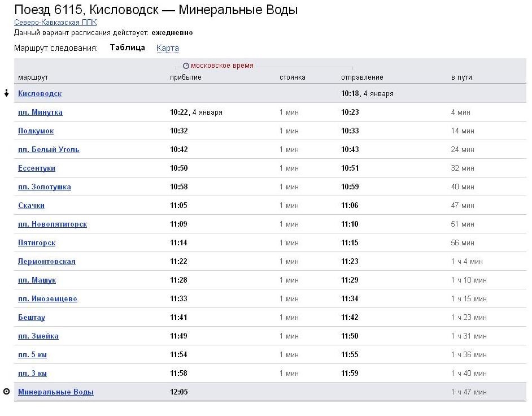This screenshot has height=416, width=532.
Task: Go to the пл. Иноземцево stop
Action: [47, 299]
